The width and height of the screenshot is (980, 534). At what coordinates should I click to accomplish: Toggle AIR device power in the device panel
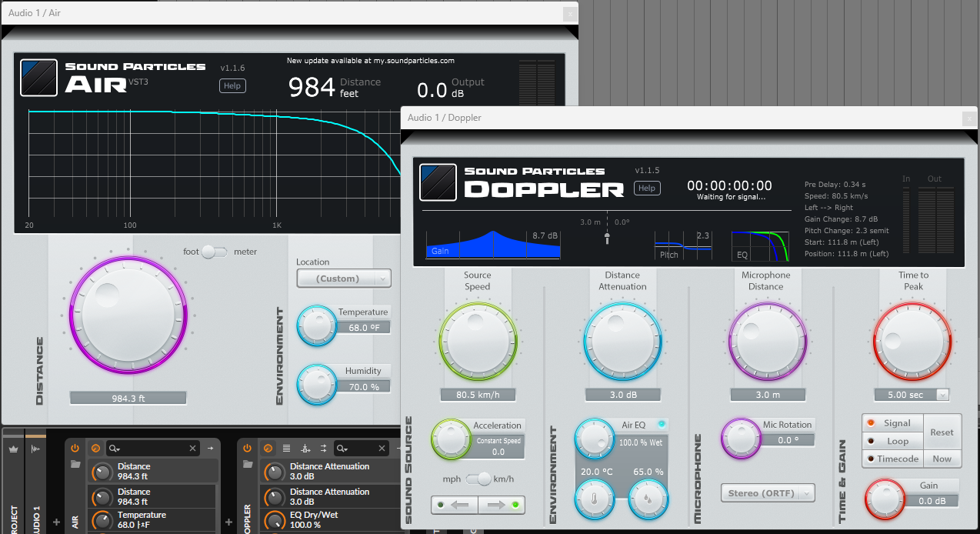click(75, 448)
